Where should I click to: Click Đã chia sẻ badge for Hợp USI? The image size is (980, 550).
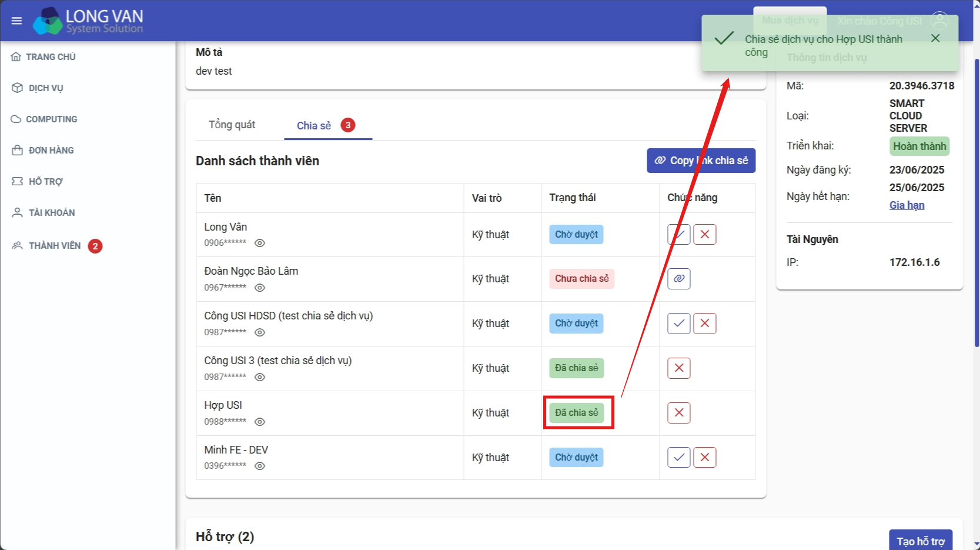[x=576, y=412]
